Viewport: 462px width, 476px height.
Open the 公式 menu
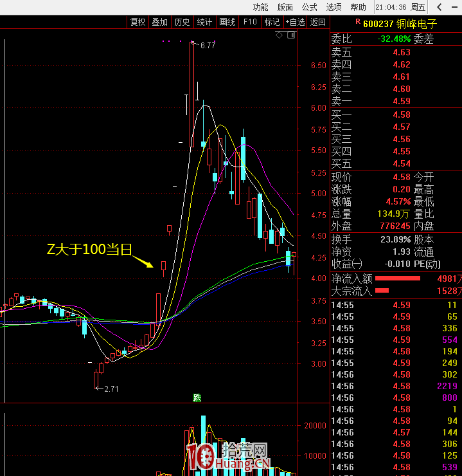[x=309, y=7]
